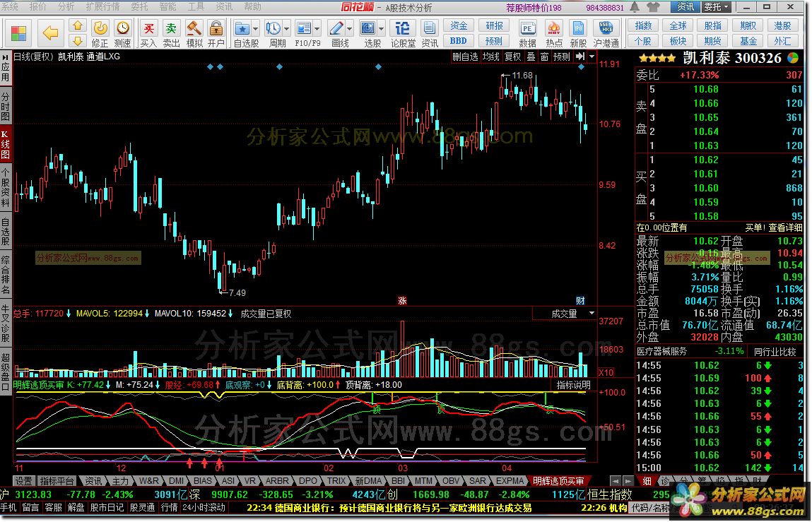Switch to the BIAS indicator tab
Screen dimensions: 812x522
pos(203,481)
